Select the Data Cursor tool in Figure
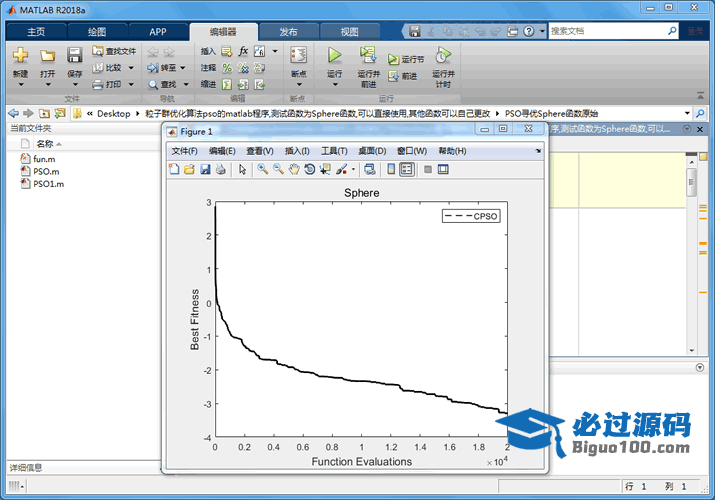The image size is (715, 500). (x=325, y=170)
